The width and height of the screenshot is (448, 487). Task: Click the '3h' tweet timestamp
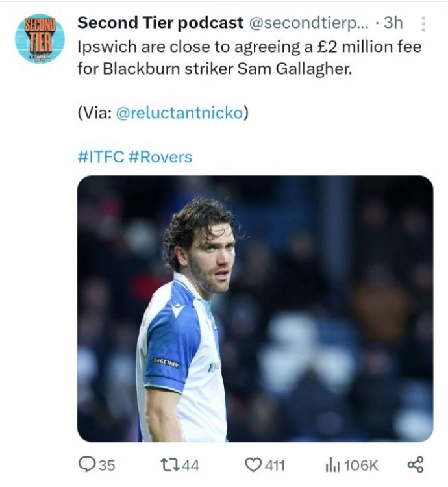(x=393, y=23)
